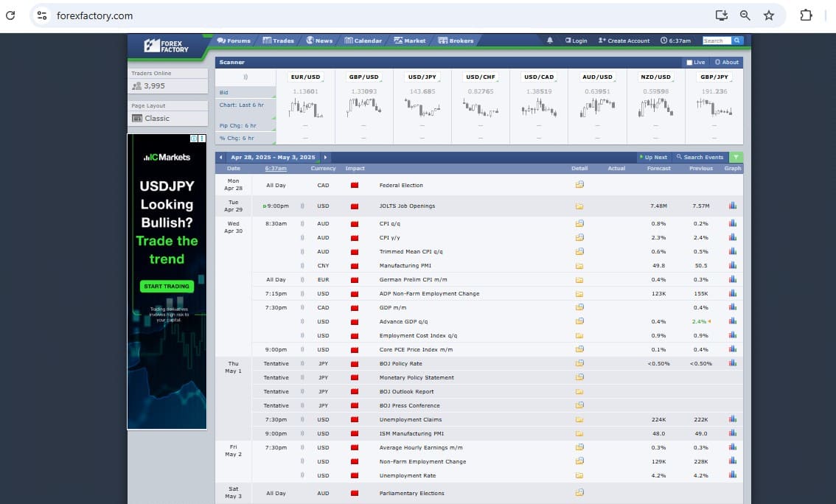The image size is (836, 504).
Task: Toggle alert for Employment Cost Index q/q
Action: (302, 336)
